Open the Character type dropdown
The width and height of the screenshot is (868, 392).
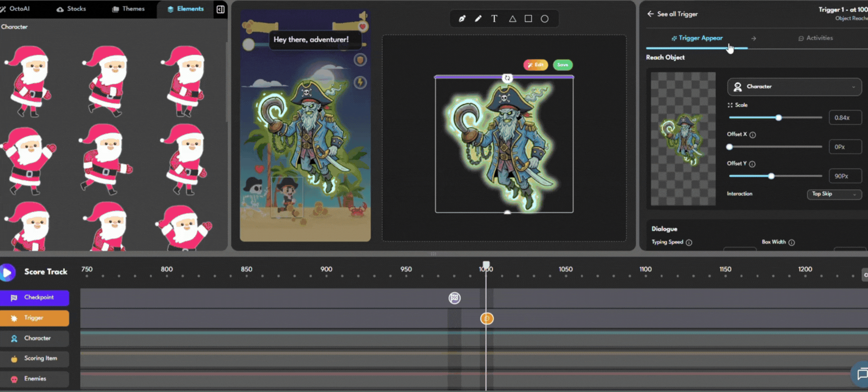click(794, 86)
